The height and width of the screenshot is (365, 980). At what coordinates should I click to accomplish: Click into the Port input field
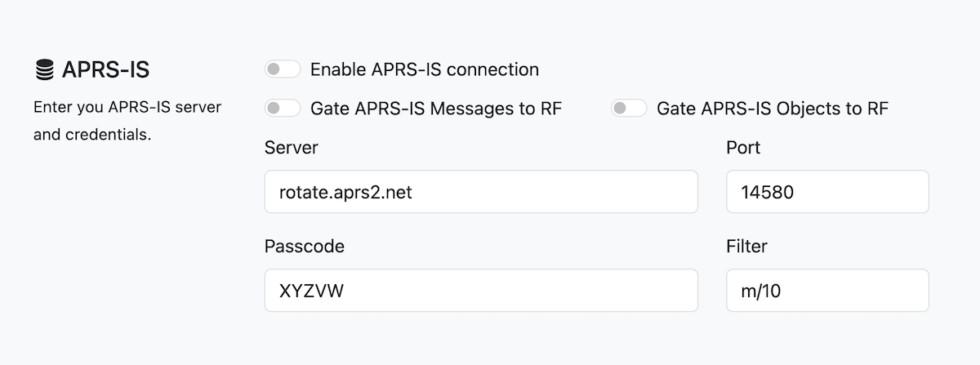coord(826,192)
